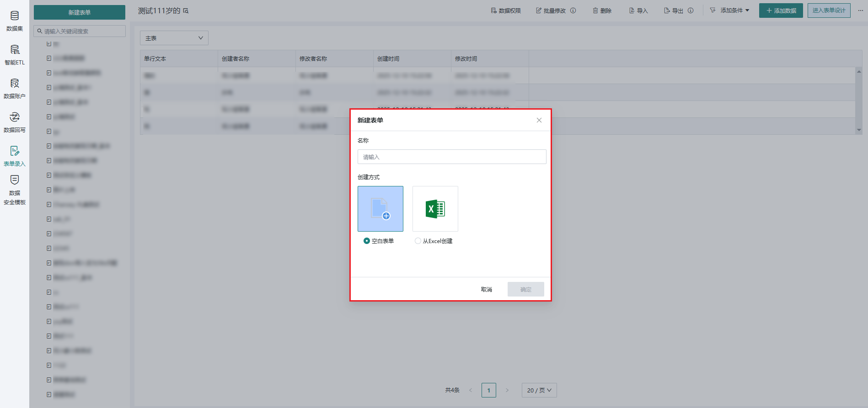Close the 新建表单 dialog with X

(539, 120)
